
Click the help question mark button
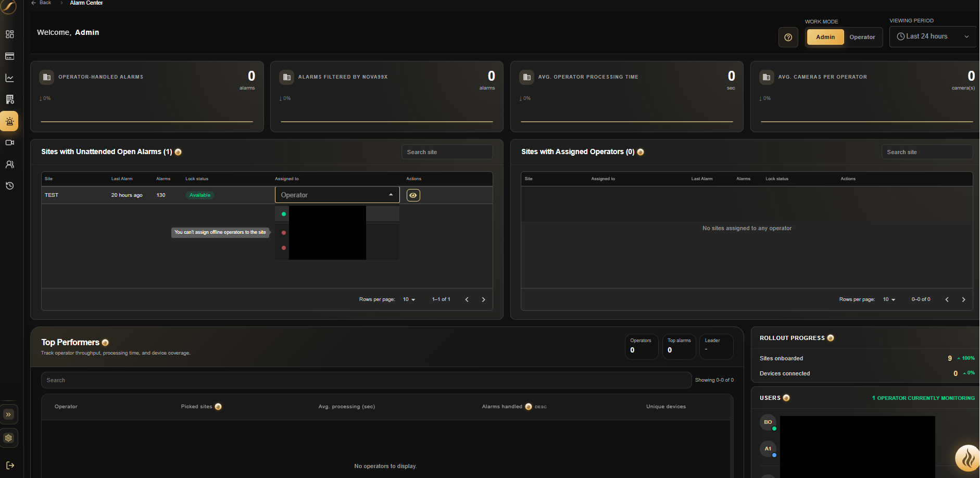[x=788, y=37]
